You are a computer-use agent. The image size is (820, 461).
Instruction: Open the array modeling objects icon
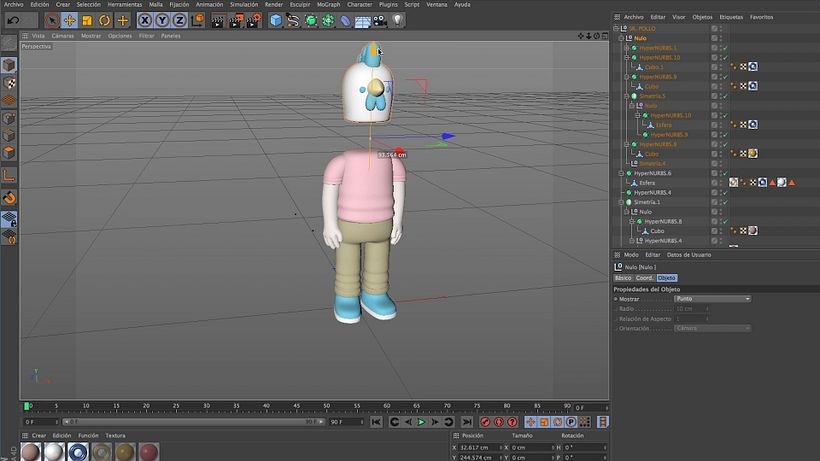328,20
